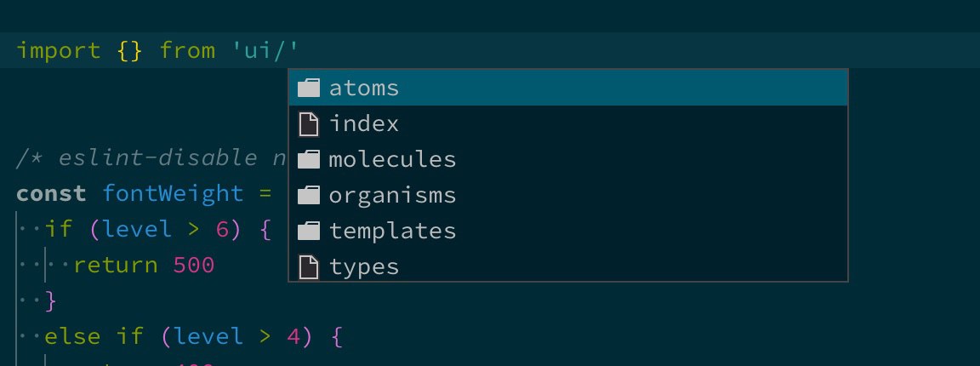
Task: Click the number 500 after return
Action: [194, 266]
